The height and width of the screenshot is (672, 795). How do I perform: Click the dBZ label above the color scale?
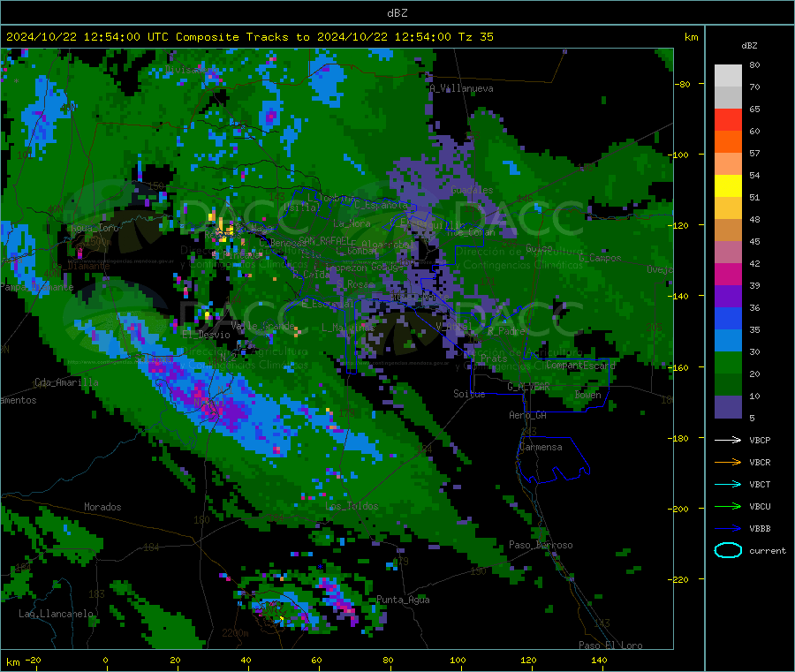[x=749, y=46]
